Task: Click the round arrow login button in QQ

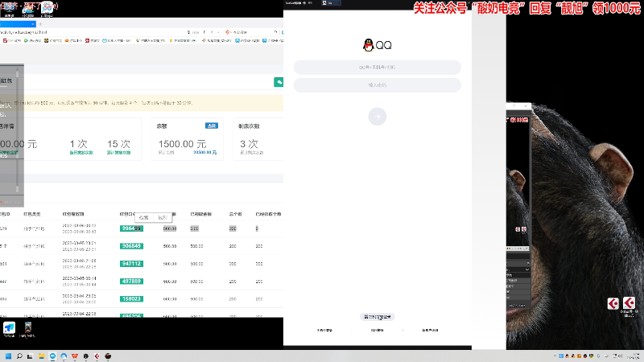Action: [377, 117]
